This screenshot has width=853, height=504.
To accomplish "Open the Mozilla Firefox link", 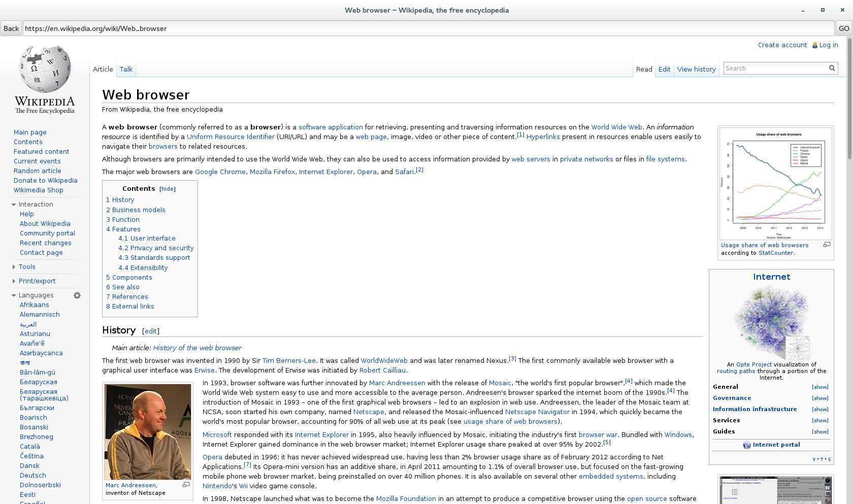I will pyautogui.click(x=272, y=172).
